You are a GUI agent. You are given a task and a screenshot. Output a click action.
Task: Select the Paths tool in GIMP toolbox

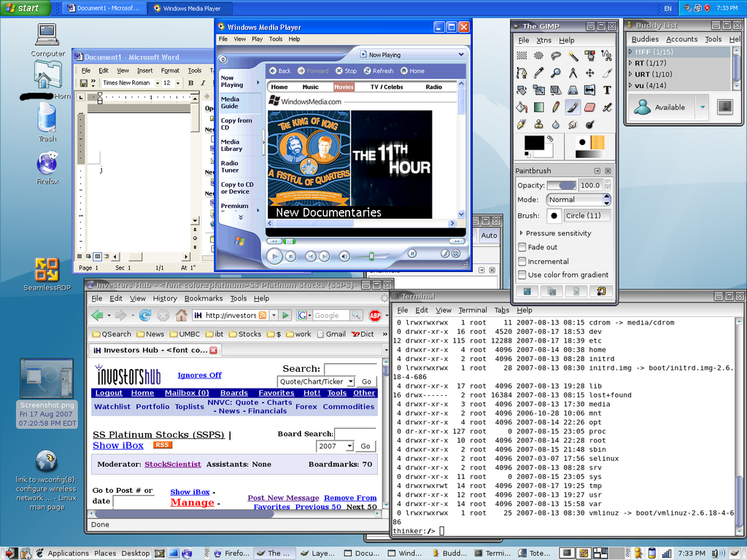(x=522, y=73)
